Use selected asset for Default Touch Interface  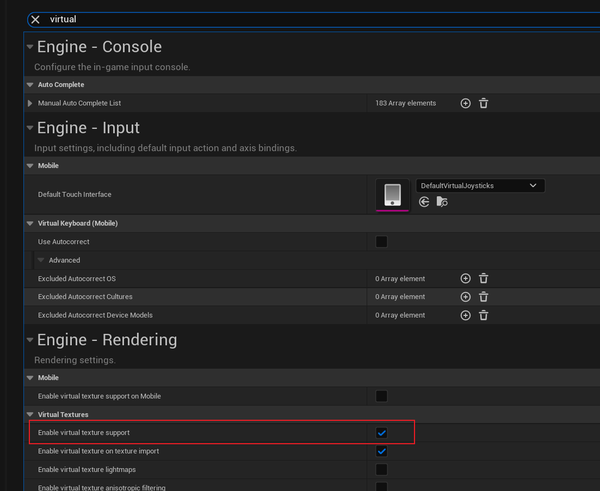pyautogui.click(x=424, y=202)
